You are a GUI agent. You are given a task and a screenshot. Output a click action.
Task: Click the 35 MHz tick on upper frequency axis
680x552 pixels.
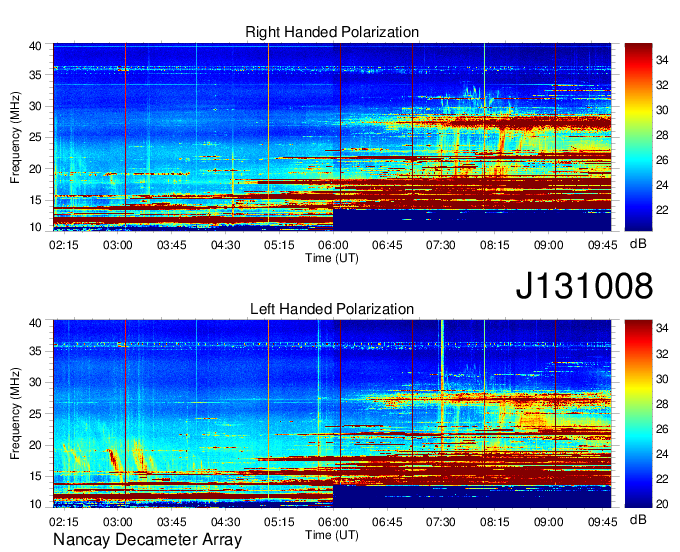pyautogui.click(x=35, y=75)
